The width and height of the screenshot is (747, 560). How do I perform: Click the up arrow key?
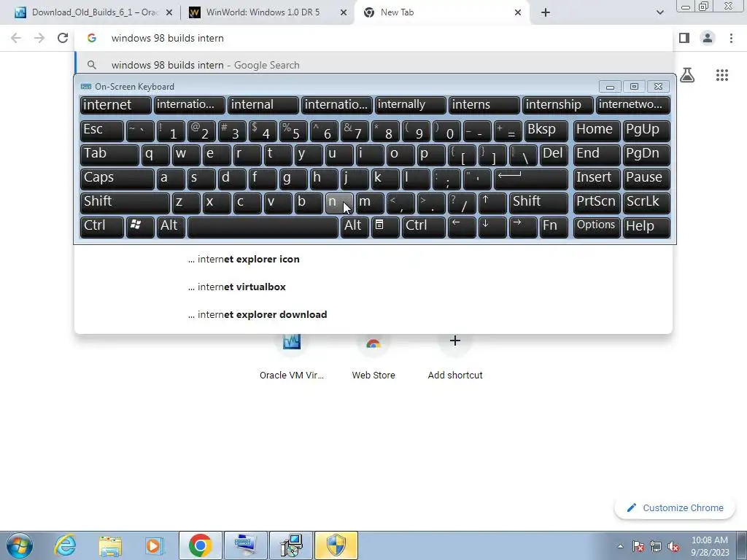(x=492, y=203)
